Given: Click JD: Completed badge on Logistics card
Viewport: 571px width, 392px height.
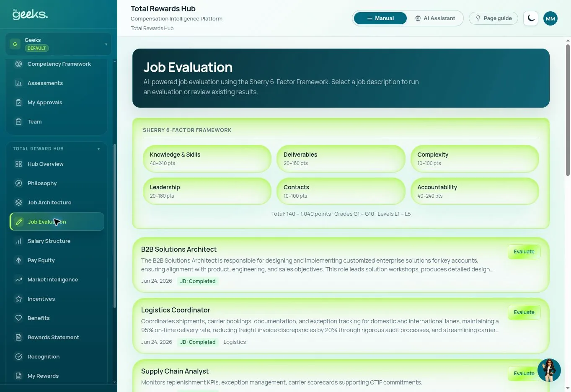Looking at the screenshot, I should click(x=198, y=342).
